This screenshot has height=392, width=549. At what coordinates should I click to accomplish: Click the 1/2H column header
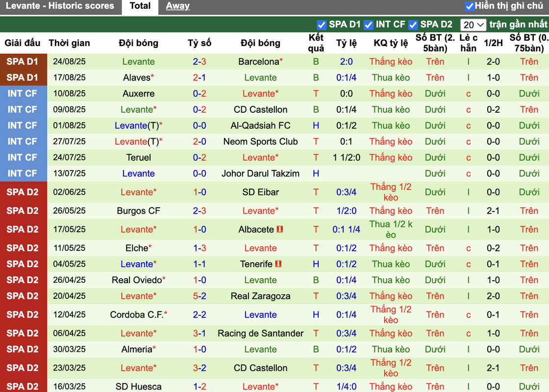493,43
